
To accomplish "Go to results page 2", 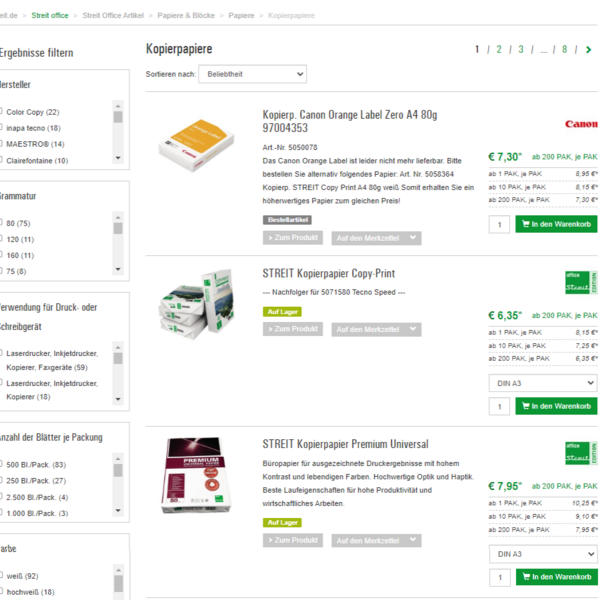I will [x=499, y=49].
